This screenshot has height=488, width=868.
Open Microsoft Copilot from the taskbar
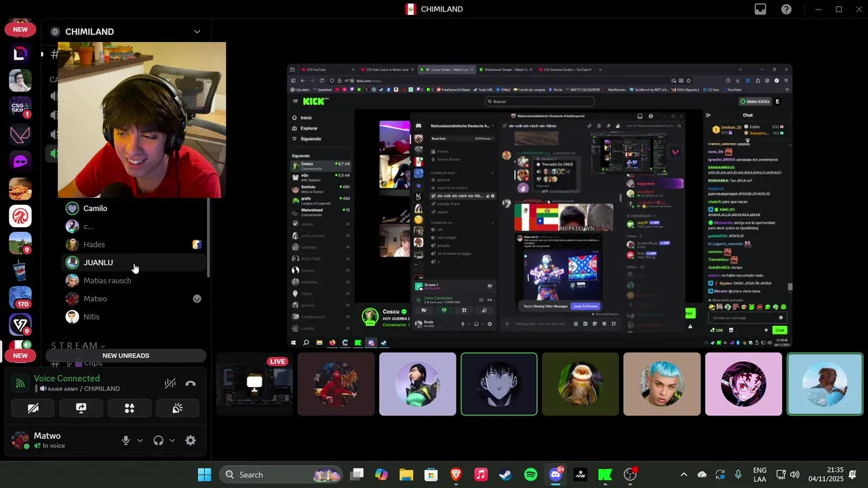coord(381,474)
